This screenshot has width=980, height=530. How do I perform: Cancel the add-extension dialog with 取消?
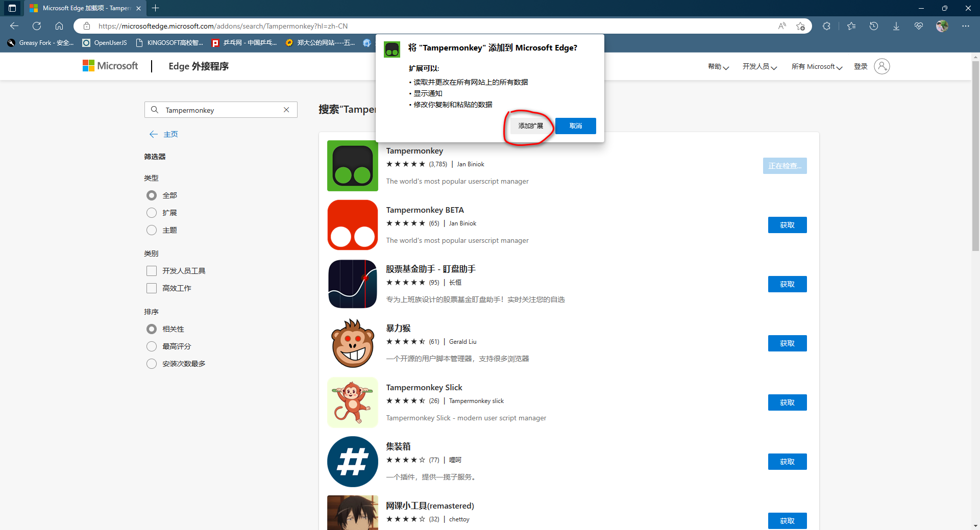coord(576,126)
